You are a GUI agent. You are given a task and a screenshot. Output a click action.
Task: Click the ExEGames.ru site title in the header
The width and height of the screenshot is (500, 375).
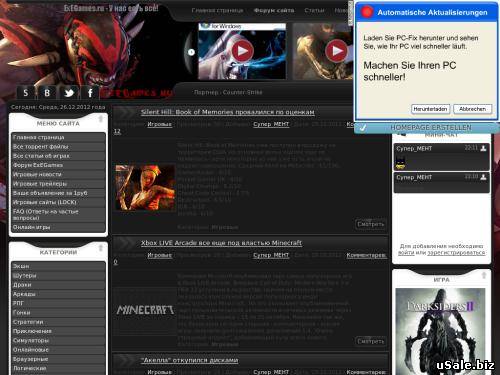(x=111, y=8)
